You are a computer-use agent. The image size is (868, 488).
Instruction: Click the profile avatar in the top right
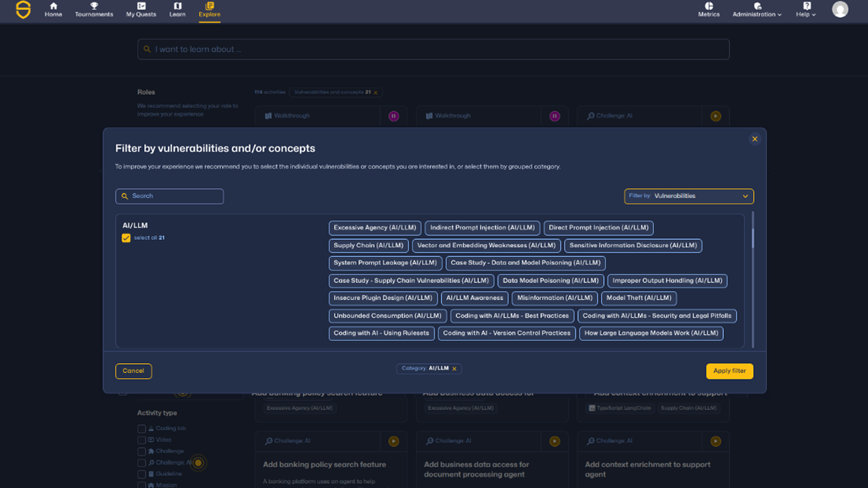[840, 10]
